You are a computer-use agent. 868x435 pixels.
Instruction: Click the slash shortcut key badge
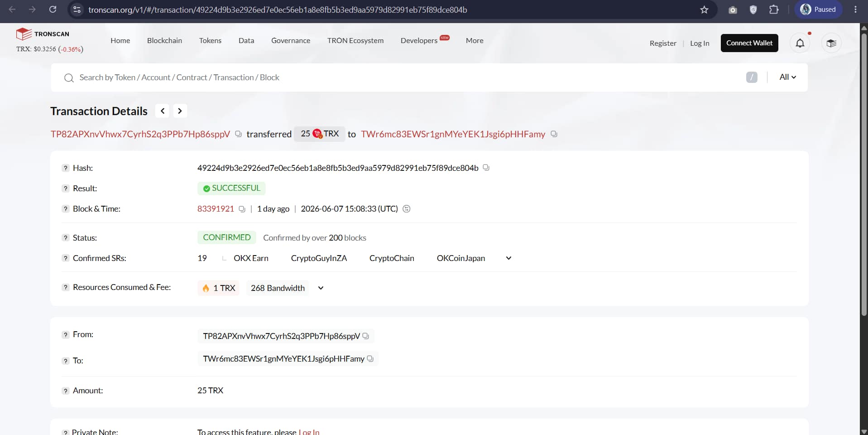click(x=752, y=77)
